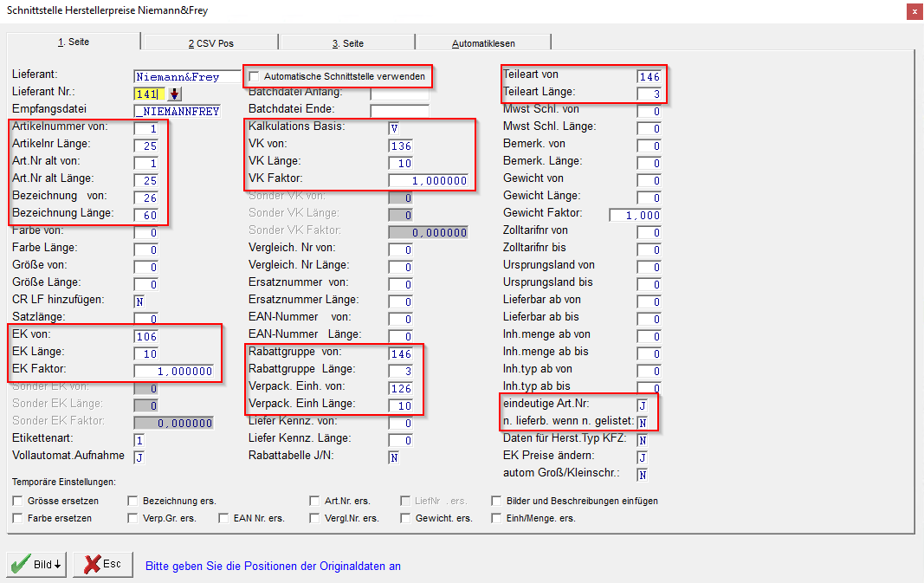Viewport: 924px width, 583px height.
Task: Focus the EK Preise ändern field
Action: pos(643,457)
